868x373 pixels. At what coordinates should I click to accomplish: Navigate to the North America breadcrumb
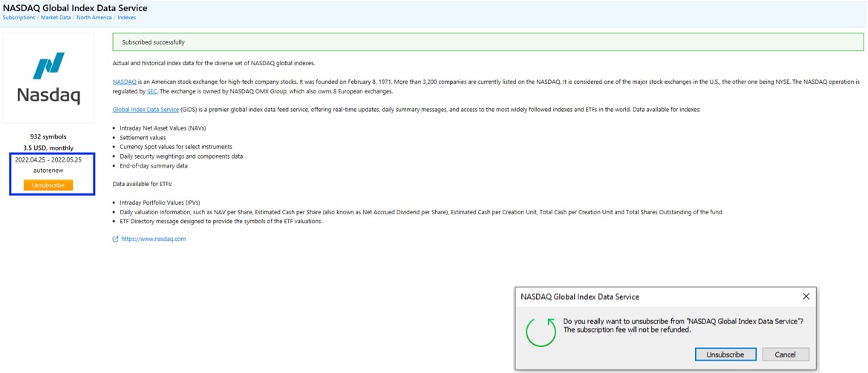point(94,18)
